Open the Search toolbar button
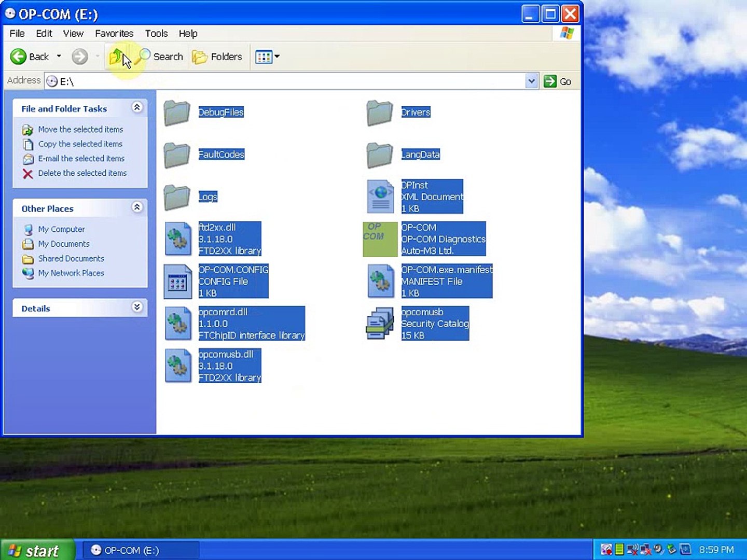747x560 pixels. (x=160, y=57)
